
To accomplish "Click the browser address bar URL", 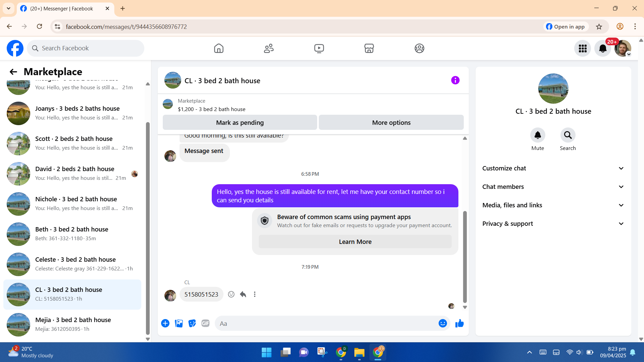I will [x=126, y=27].
